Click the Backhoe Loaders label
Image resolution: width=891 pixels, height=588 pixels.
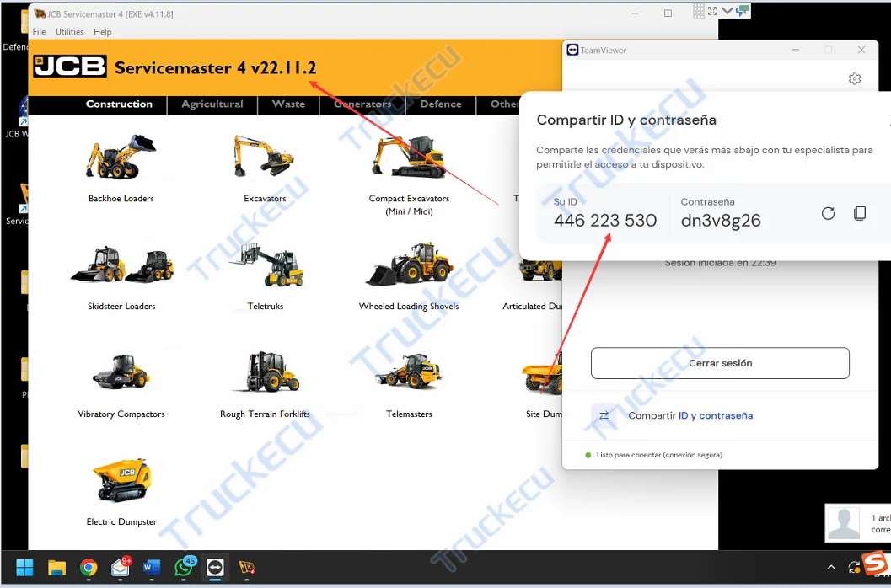coord(121,198)
